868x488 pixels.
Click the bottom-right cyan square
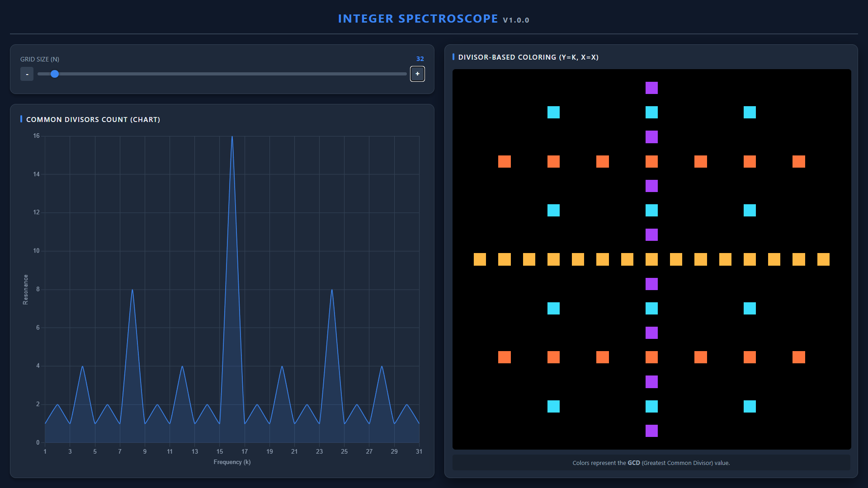coord(750,406)
